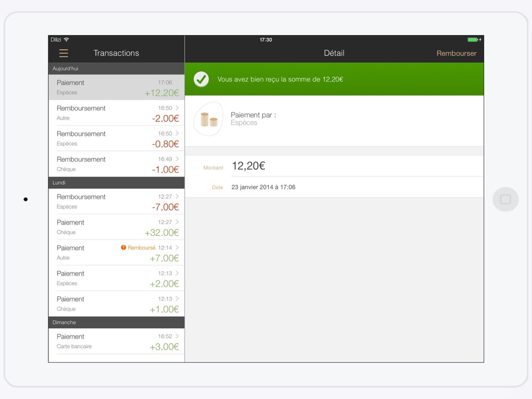
Task: Tap the green checkmark confirmation icon
Action: click(201, 79)
